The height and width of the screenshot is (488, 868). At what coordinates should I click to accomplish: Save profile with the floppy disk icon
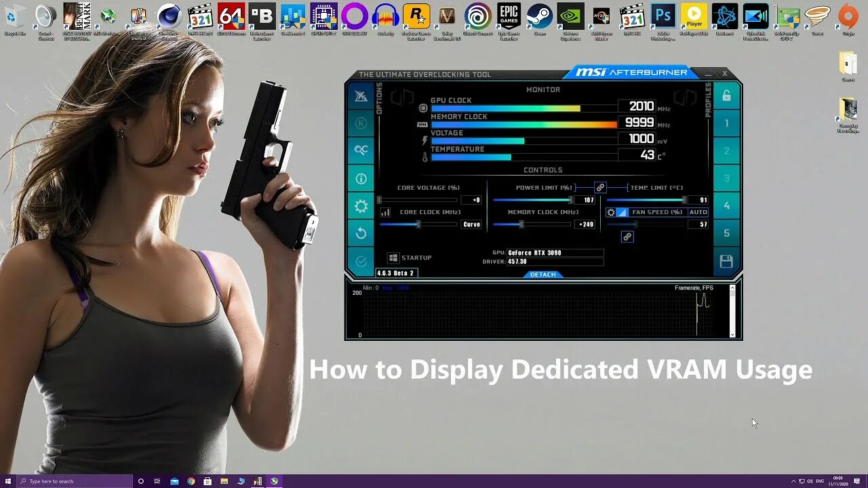click(726, 261)
